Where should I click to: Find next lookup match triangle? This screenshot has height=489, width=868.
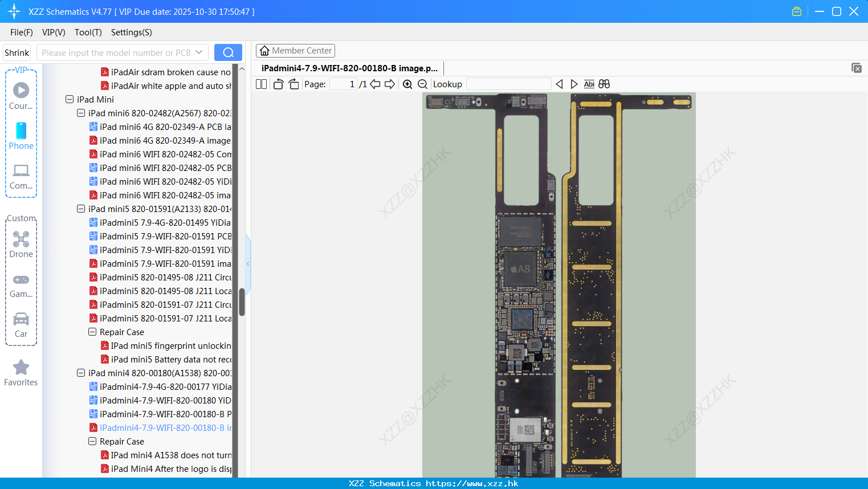click(x=574, y=84)
